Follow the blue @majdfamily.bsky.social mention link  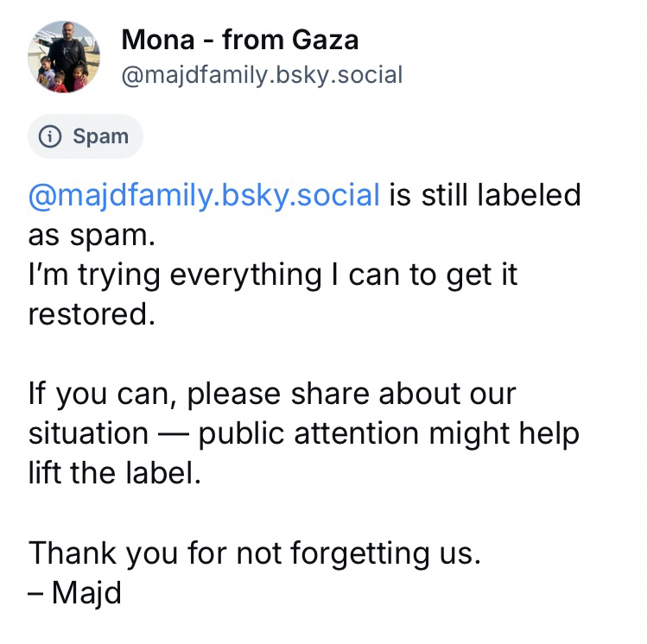(x=204, y=195)
